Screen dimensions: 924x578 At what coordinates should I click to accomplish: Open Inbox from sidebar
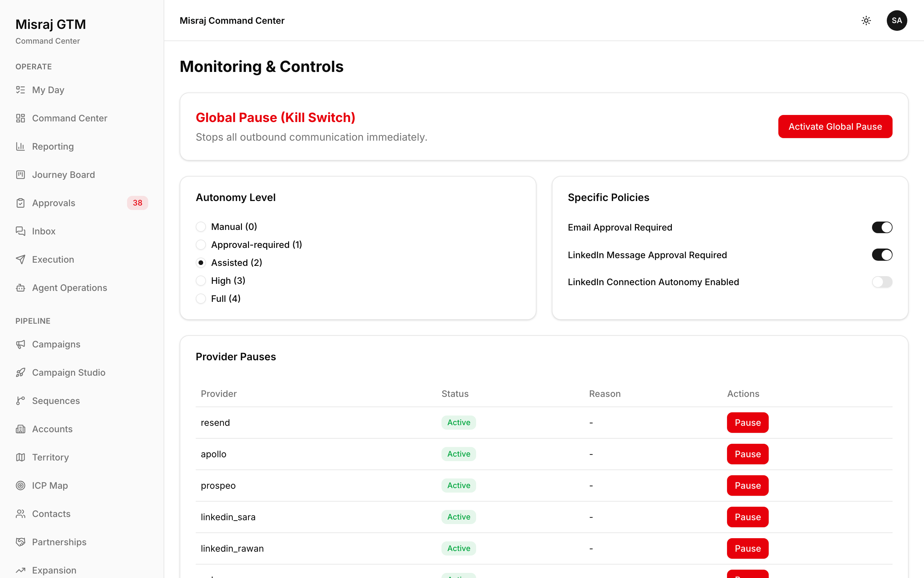82,231
